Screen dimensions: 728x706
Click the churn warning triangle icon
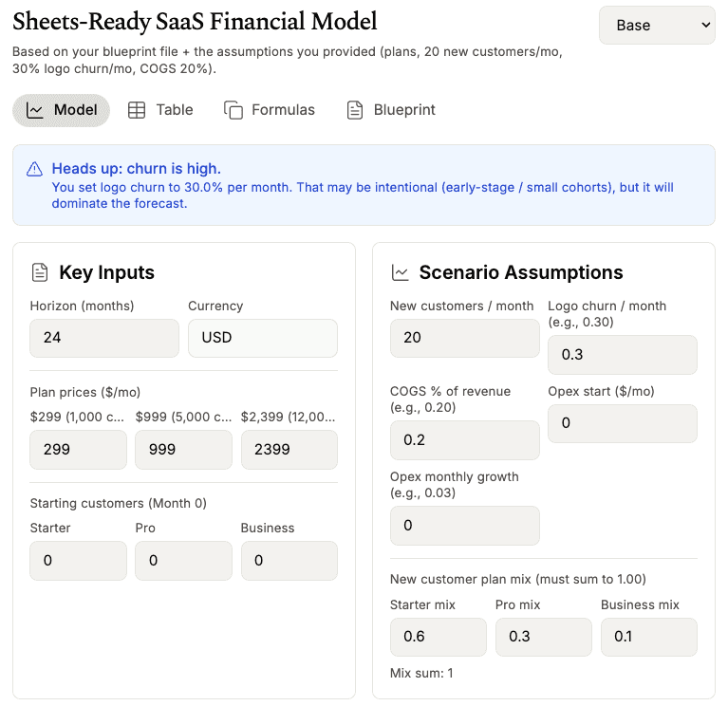35,169
